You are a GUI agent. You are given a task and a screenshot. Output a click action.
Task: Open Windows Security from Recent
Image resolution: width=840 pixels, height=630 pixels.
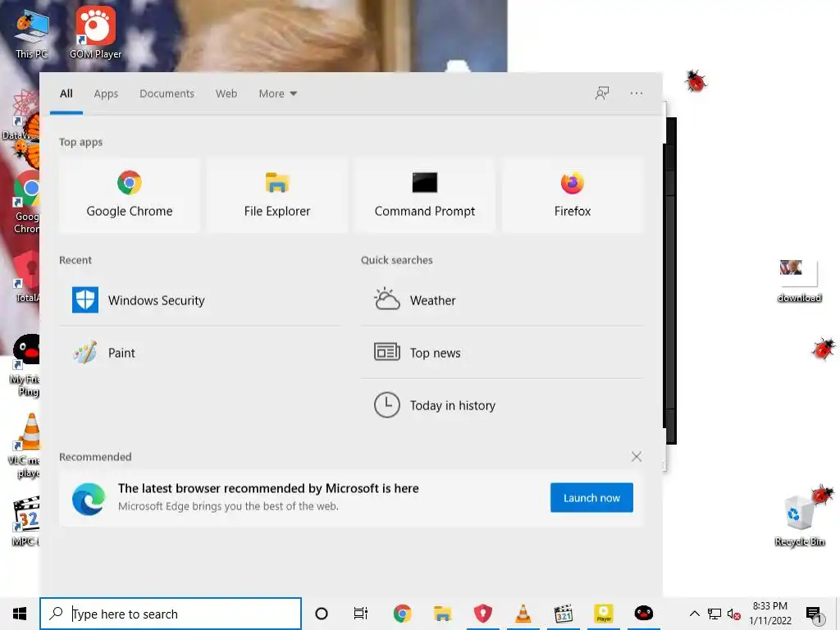click(x=200, y=300)
